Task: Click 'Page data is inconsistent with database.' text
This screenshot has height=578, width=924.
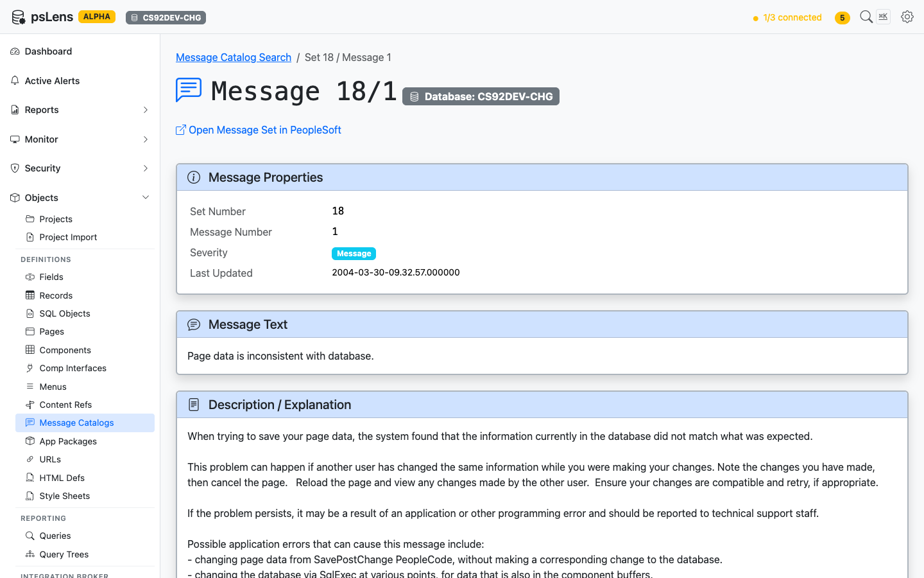Action: tap(280, 356)
